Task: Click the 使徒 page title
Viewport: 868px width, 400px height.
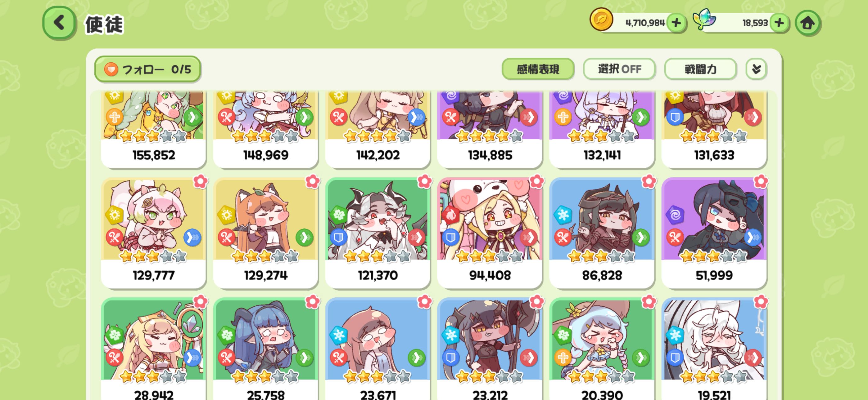Action: [104, 24]
